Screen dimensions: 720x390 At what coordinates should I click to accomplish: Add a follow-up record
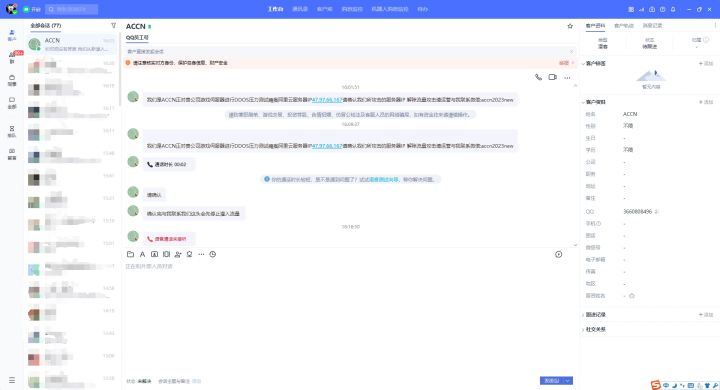[706, 315]
